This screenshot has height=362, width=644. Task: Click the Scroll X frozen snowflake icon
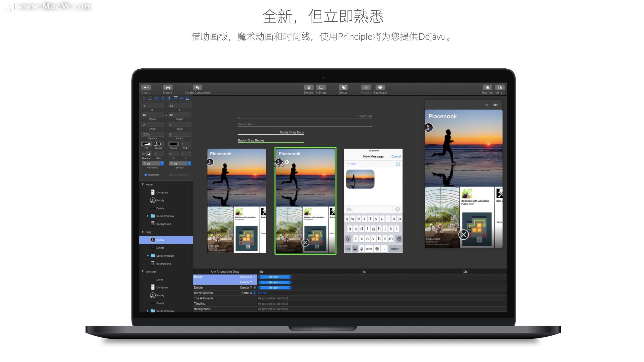(255, 293)
